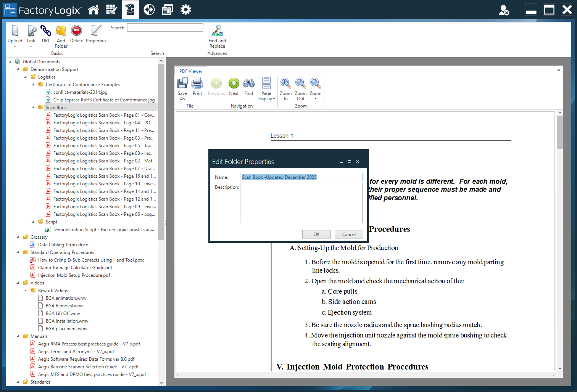This screenshot has height=392, width=577.
Task: Click the Upload icon in the Basics toolbar
Action: [x=15, y=34]
